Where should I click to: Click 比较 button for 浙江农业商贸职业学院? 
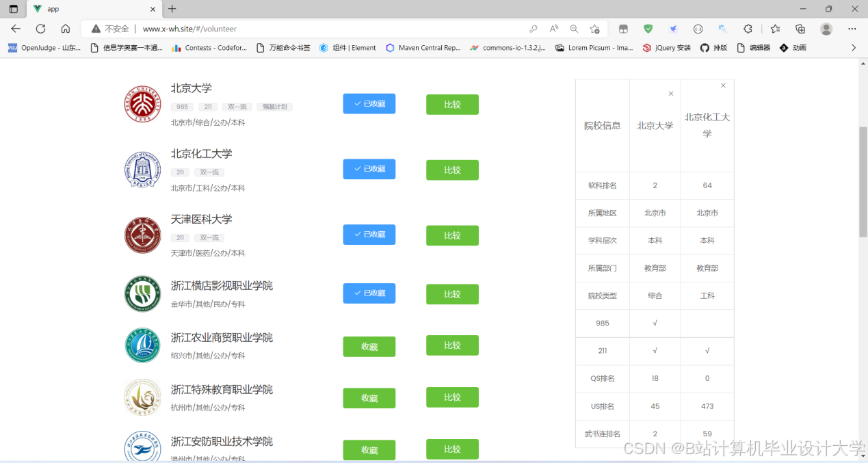(452, 345)
